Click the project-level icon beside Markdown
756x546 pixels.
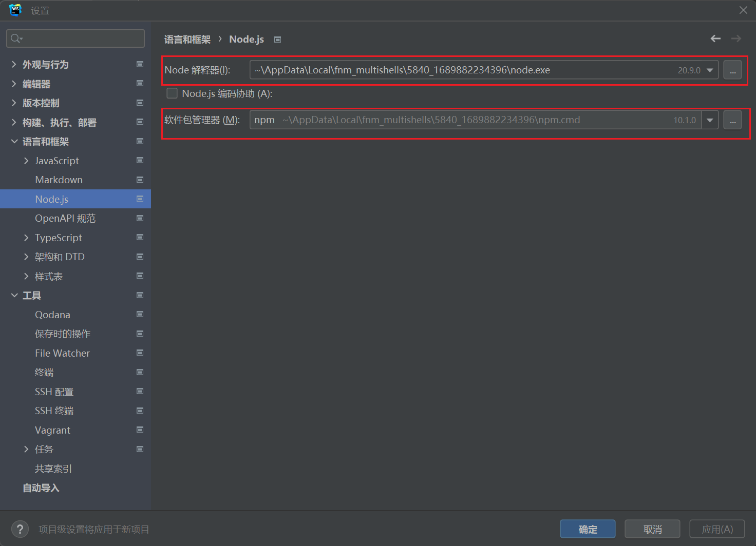tap(140, 180)
